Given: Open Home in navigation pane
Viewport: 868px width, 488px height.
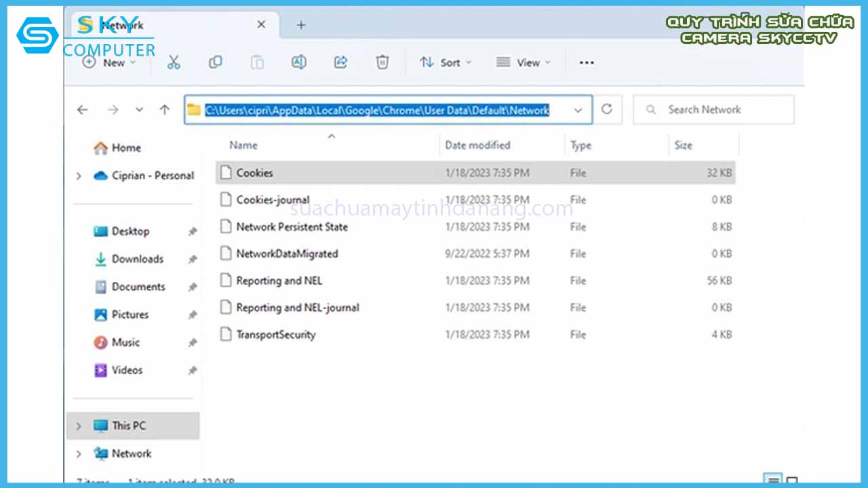Looking at the screenshot, I should 117,148.
